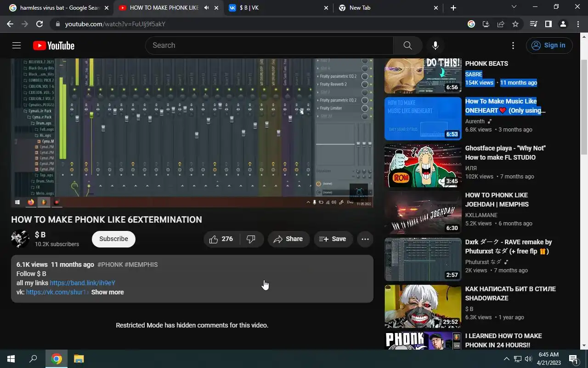Go to YouTube home via the logo
Screen dimensions: 588x368
[x=54, y=46]
